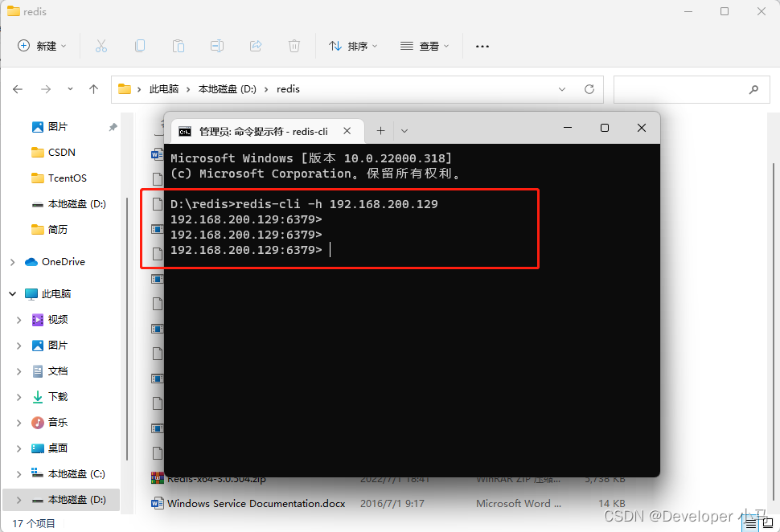
Task: Switch to large icons view in status bar
Action: pyautogui.click(x=768, y=523)
